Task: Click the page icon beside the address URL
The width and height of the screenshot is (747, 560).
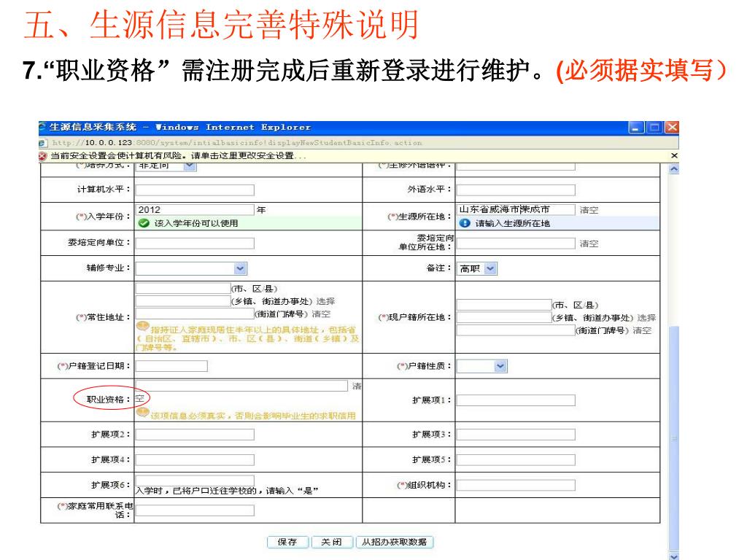Action: (x=43, y=143)
